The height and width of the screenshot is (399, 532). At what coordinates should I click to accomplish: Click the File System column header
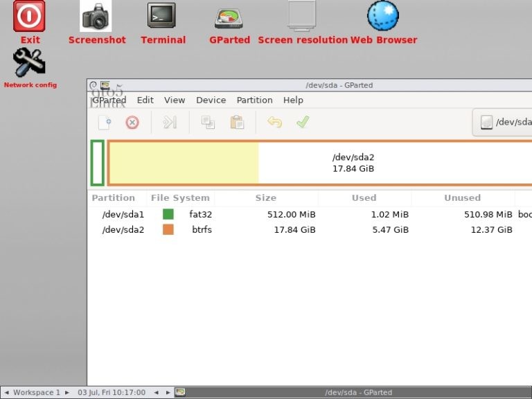(180, 198)
